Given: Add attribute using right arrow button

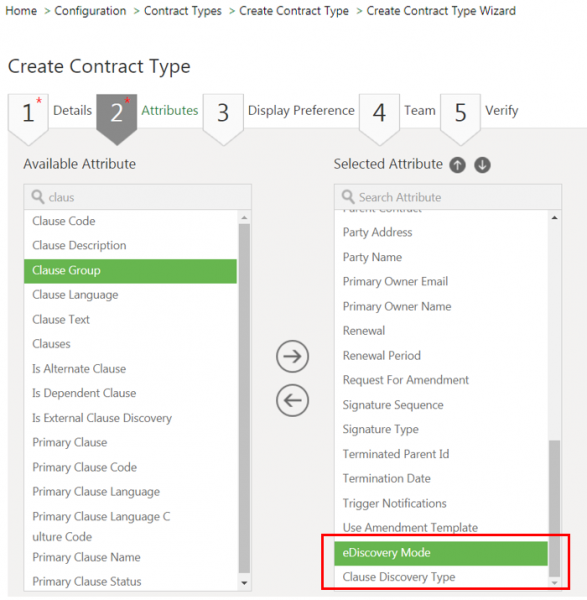Looking at the screenshot, I should pos(292,357).
